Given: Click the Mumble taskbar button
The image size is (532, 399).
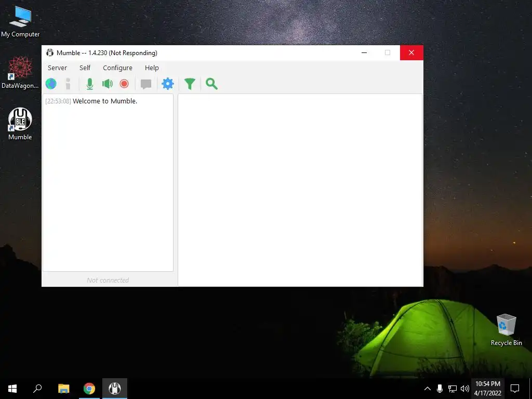Looking at the screenshot, I should coord(115,389).
